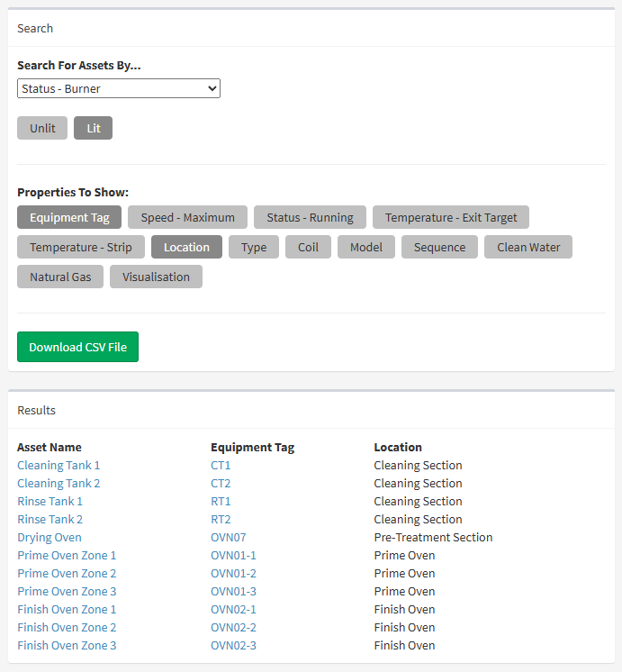Click the Download CSV File button
The width and height of the screenshot is (622, 672).
77,347
